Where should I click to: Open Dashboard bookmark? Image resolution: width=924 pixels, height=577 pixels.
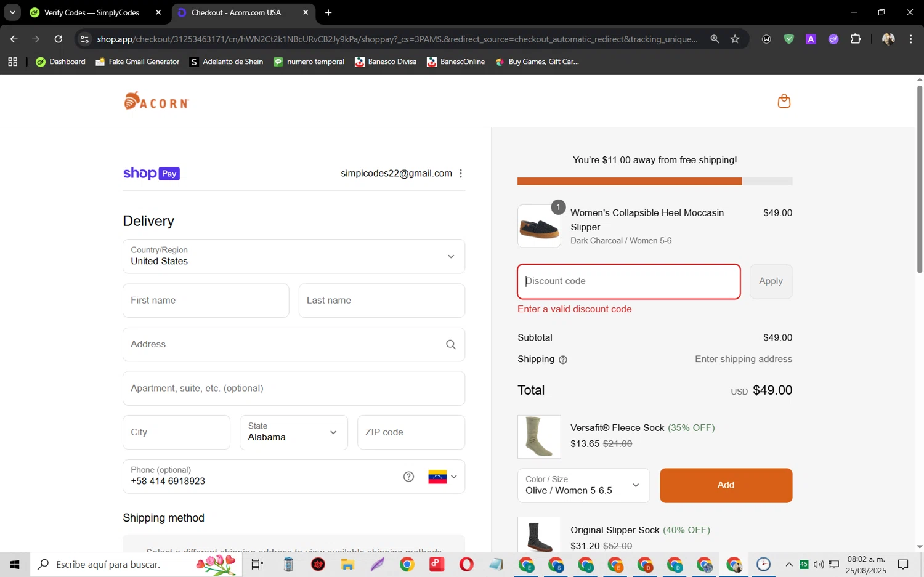pos(61,62)
